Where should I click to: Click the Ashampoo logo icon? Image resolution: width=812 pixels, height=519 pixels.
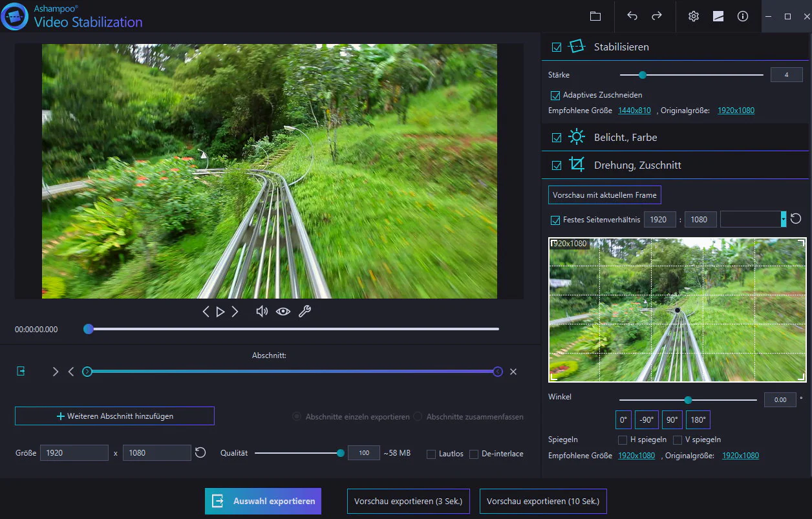coord(14,16)
